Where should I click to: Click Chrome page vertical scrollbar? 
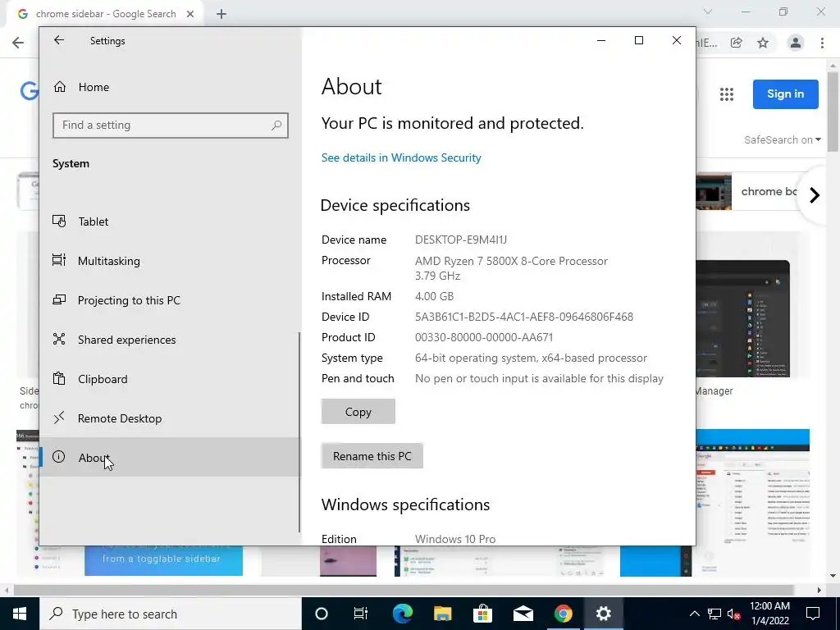click(x=833, y=110)
